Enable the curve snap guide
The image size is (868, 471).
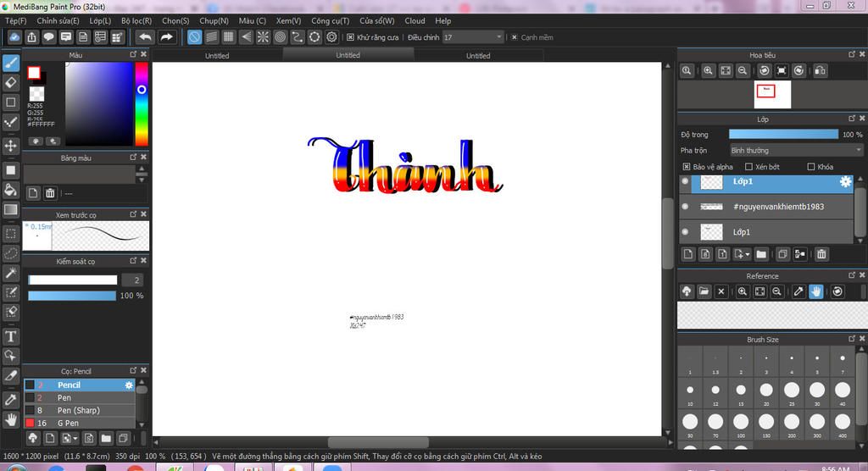[298, 37]
